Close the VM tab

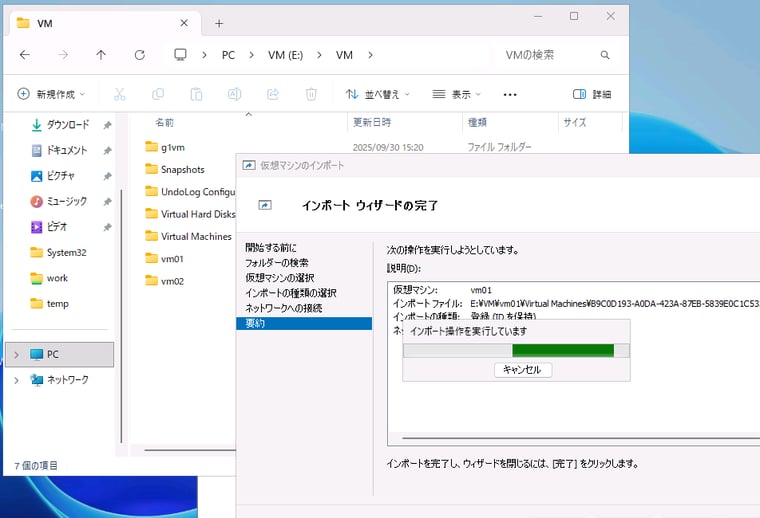click(x=184, y=23)
